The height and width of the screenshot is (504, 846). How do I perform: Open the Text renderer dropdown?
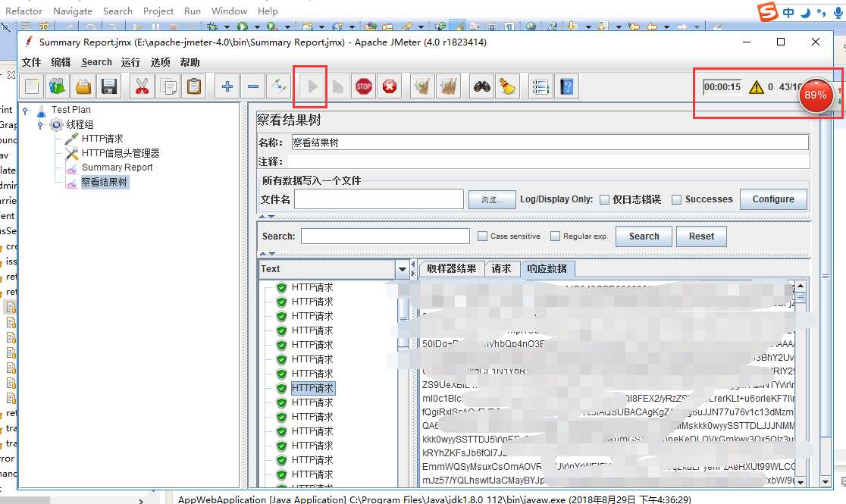click(403, 269)
